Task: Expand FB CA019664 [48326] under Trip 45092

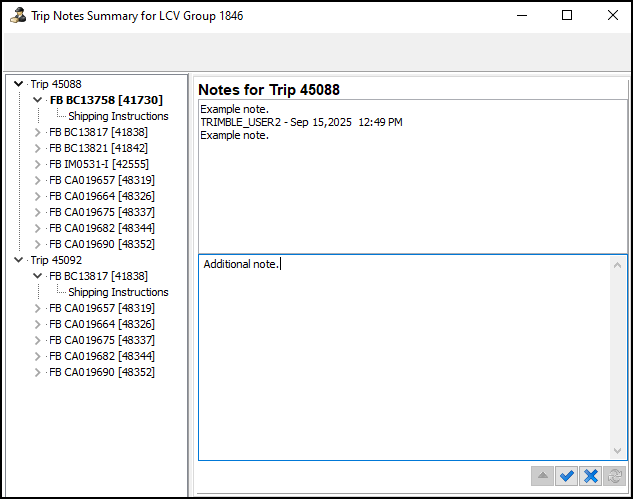Action: (x=37, y=324)
